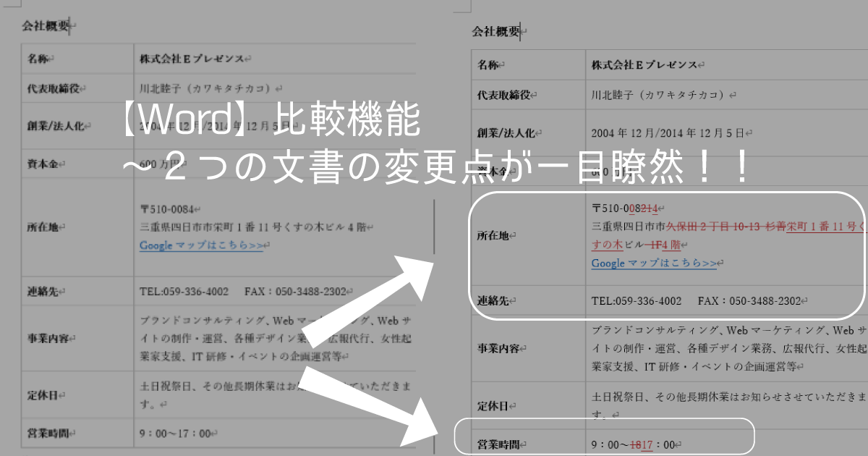Select 9:00〜17:00 hours in left document
868x456 pixels.
[174, 434]
